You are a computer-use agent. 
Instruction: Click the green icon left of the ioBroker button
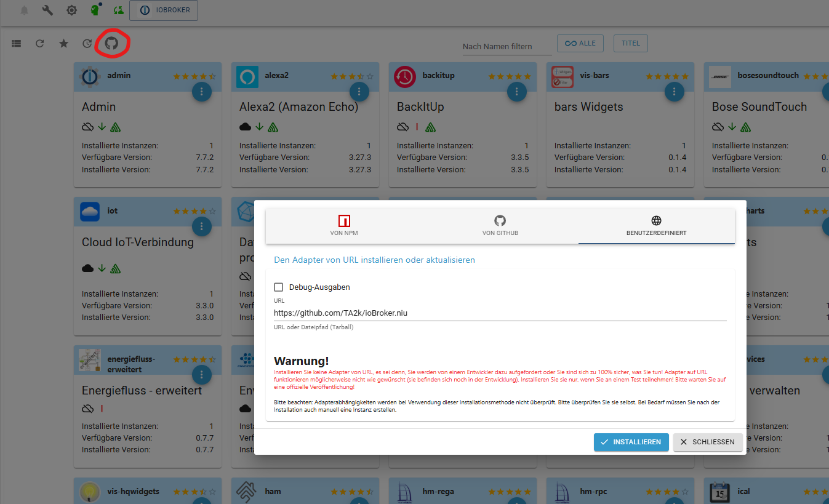coord(119,10)
